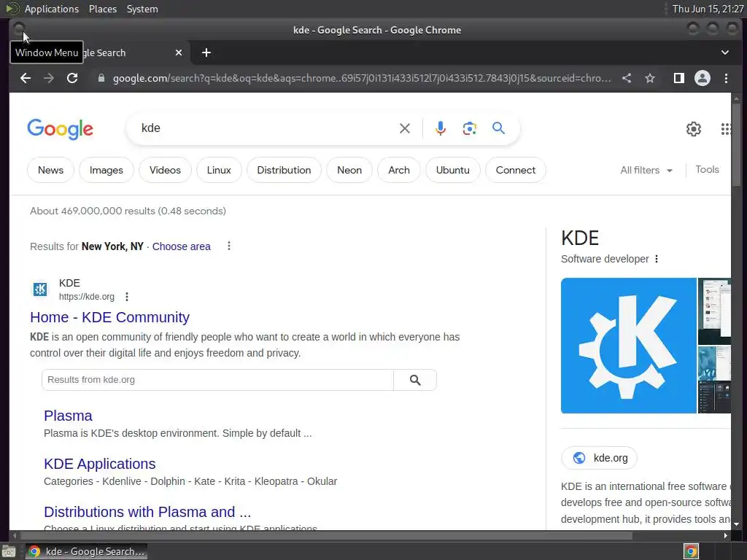Select the Connect filter chip
The height and width of the screenshot is (560, 747).
click(x=516, y=170)
